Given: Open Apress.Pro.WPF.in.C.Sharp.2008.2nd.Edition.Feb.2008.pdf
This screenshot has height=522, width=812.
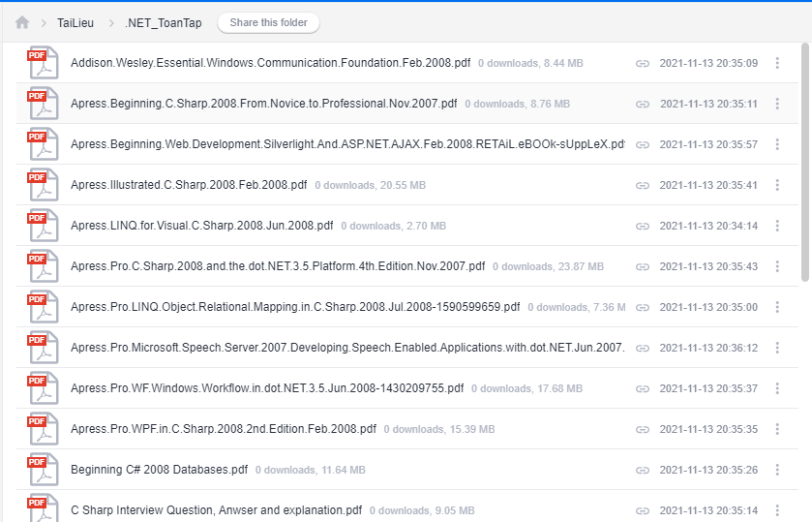Looking at the screenshot, I should (224, 429).
